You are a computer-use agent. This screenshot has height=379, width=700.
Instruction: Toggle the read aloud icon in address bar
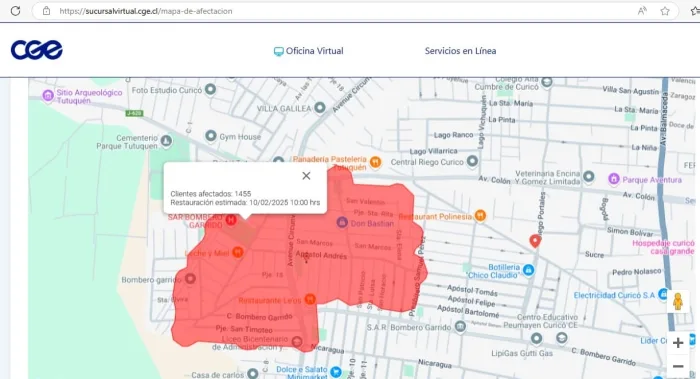click(x=642, y=11)
